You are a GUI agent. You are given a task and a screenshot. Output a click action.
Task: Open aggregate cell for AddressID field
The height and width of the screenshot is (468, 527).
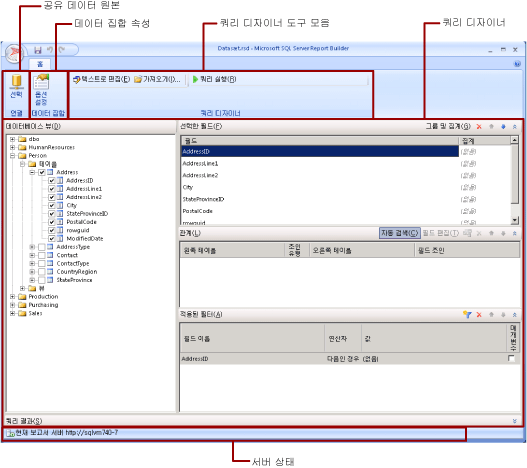click(x=484, y=152)
